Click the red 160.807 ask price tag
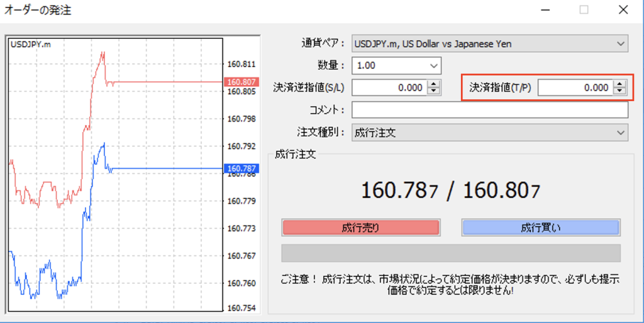This screenshot has height=323, width=644. 241,82
